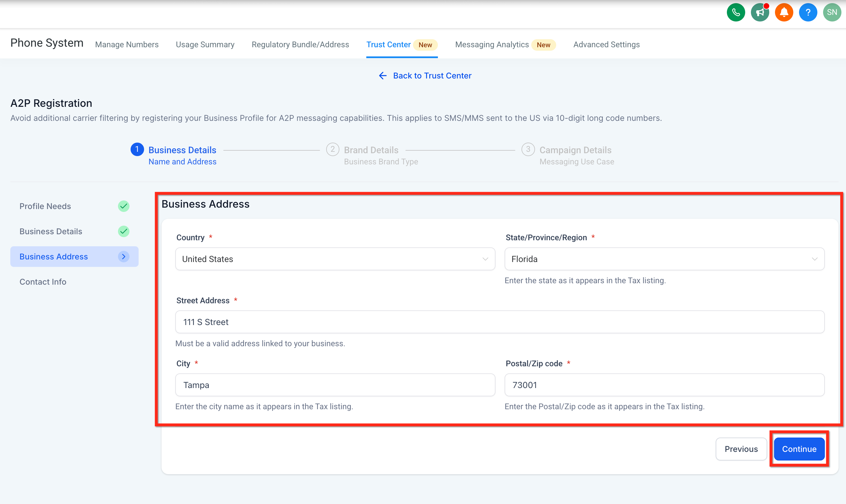Open the Messaging Analytics tab
Viewport: 846px width, 504px height.
coord(492,44)
